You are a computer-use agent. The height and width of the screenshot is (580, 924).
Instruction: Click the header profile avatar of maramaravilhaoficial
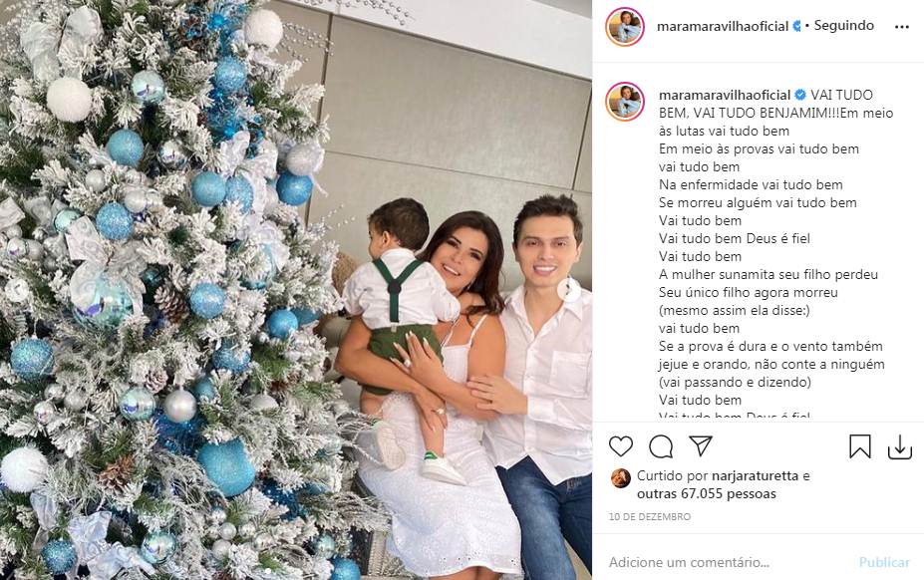[x=625, y=27]
